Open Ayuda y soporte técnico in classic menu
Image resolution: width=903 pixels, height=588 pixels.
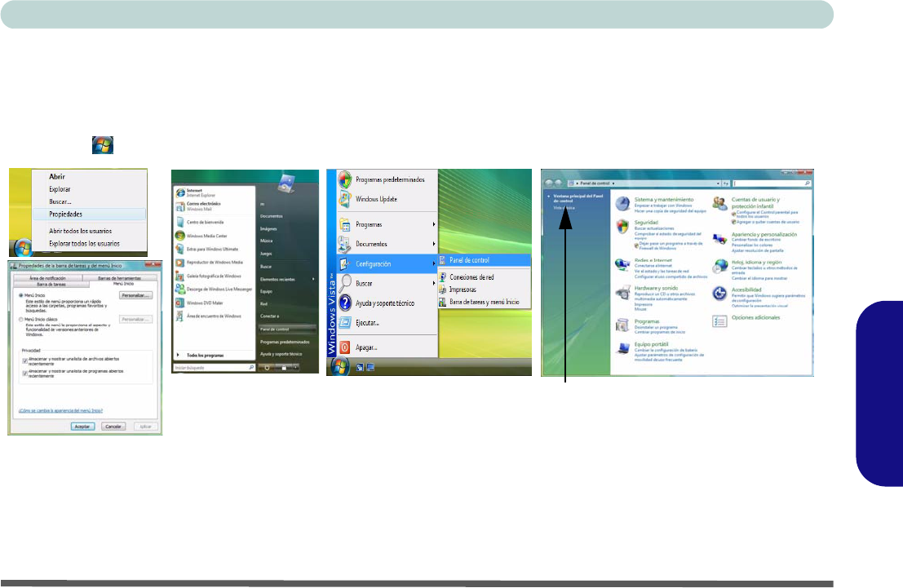[x=385, y=303]
